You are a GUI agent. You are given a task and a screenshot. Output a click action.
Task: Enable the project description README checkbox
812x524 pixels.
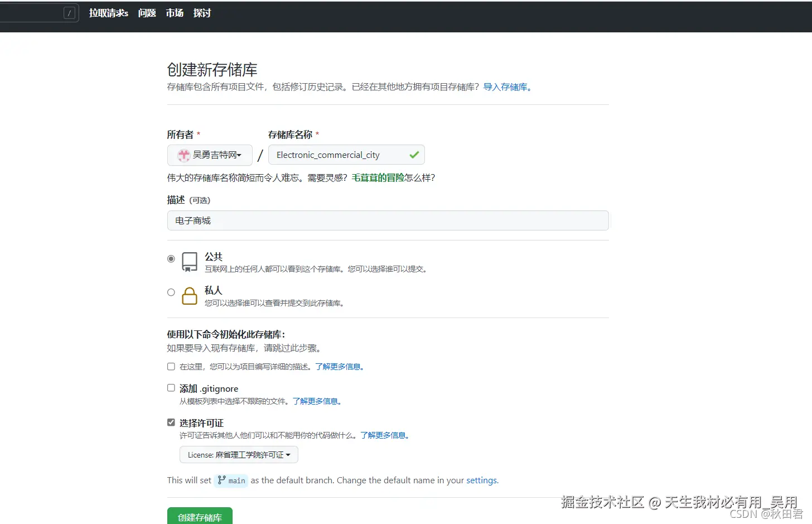[171, 366]
